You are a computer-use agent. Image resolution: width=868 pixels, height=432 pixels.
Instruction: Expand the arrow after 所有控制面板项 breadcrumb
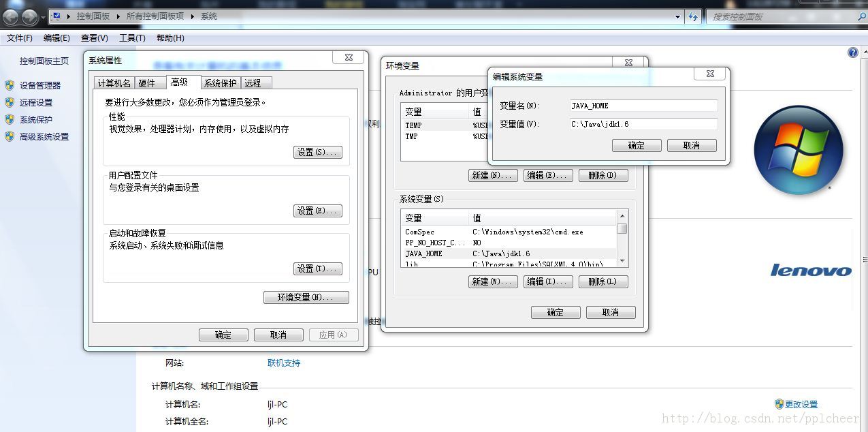coord(192,16)
